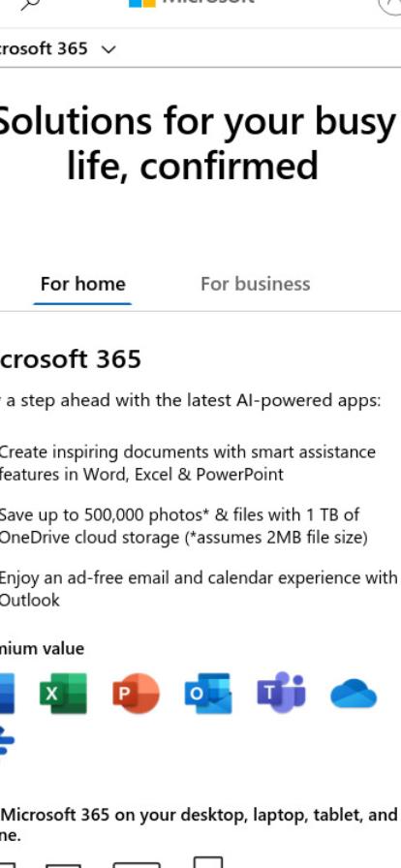
Task: Open the Microsoft 365 navigation label
Action: click(x=44, y=48)
